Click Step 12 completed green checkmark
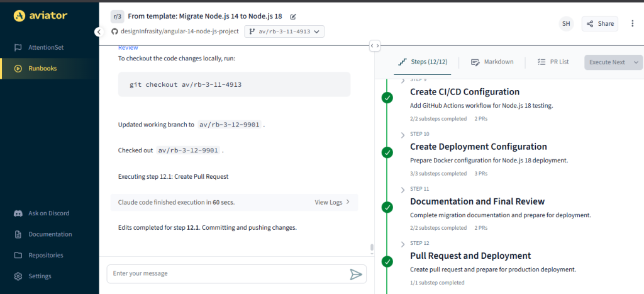The image size is (644, 294). (387, 261)
